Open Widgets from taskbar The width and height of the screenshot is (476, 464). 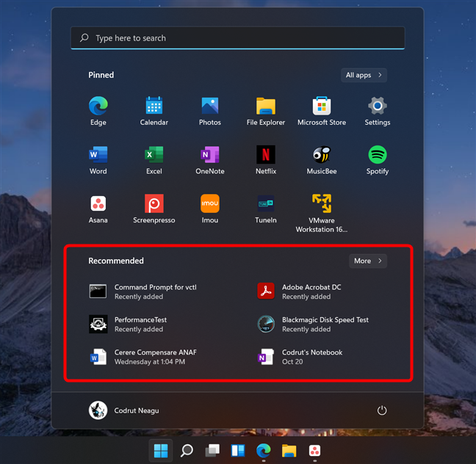click(x=238, y=450)
